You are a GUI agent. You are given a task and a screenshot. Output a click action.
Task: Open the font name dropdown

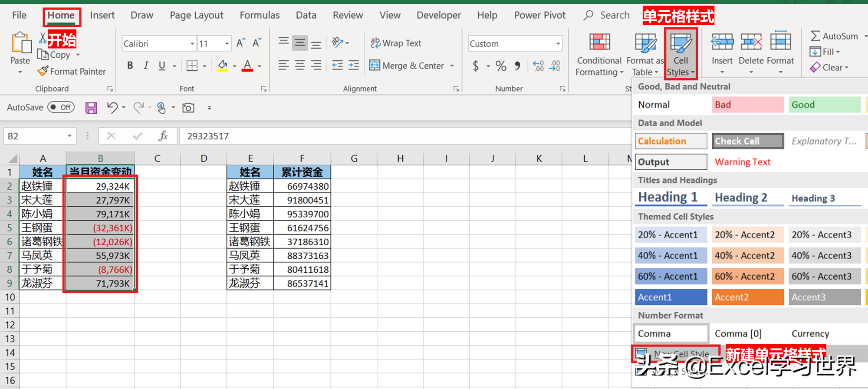192,43
